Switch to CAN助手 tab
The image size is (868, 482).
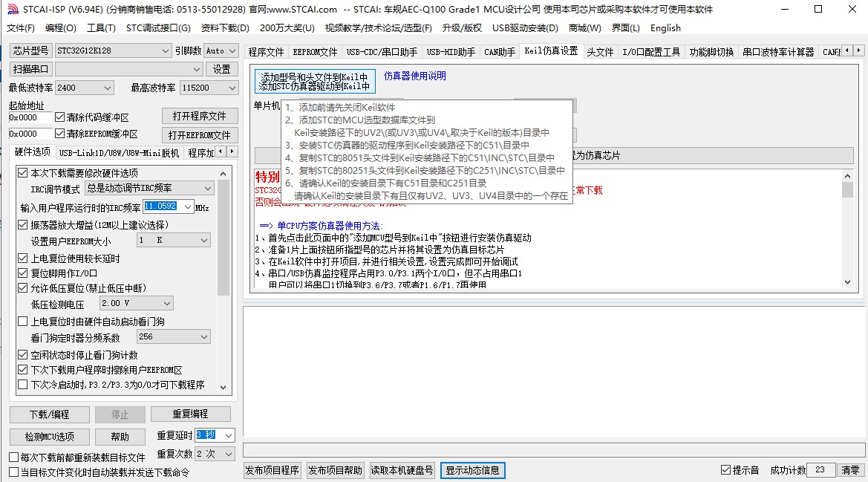coord(500,51)
